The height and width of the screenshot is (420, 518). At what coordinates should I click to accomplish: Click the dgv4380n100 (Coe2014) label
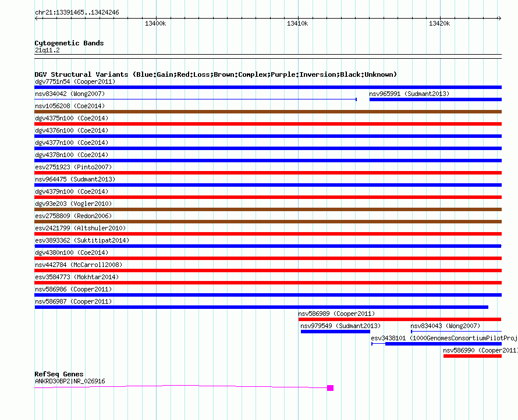(72, 252)
